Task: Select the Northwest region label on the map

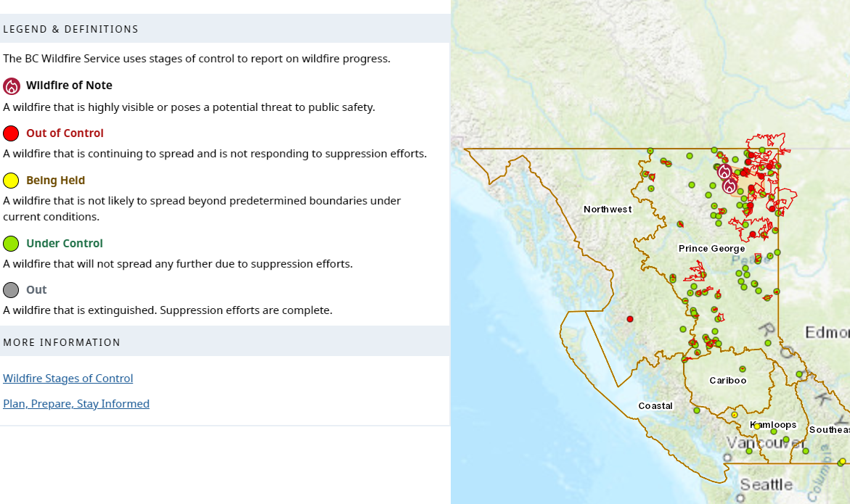Action: point(608,210)
